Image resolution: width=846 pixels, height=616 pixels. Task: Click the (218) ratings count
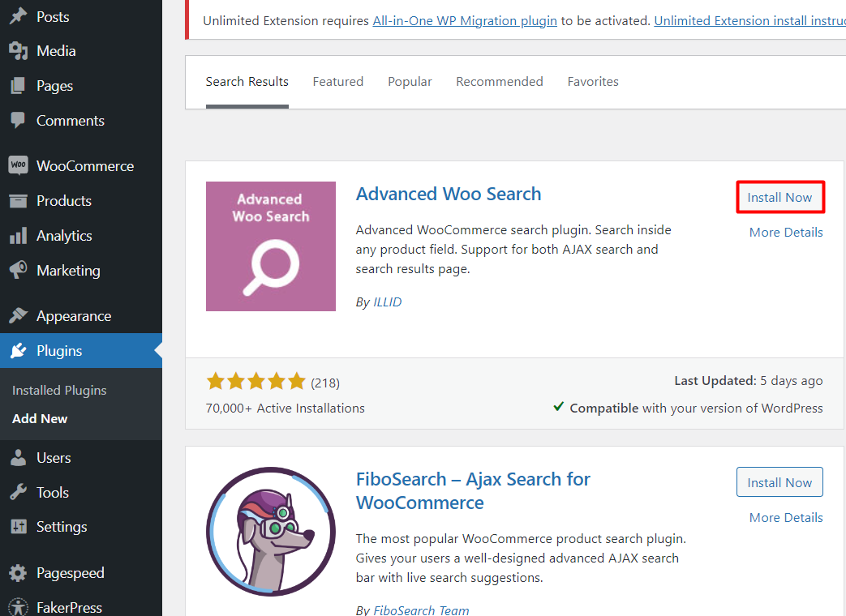point(324,383)
